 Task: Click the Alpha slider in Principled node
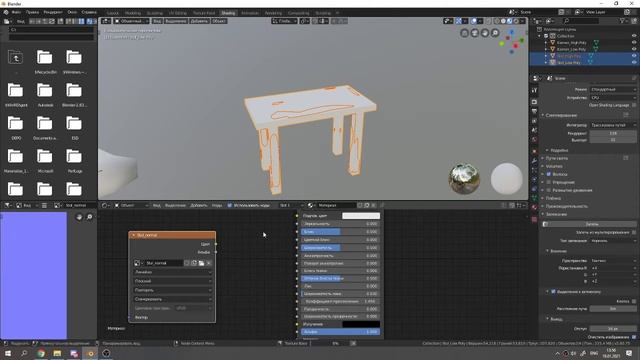[x=340, y=332]
